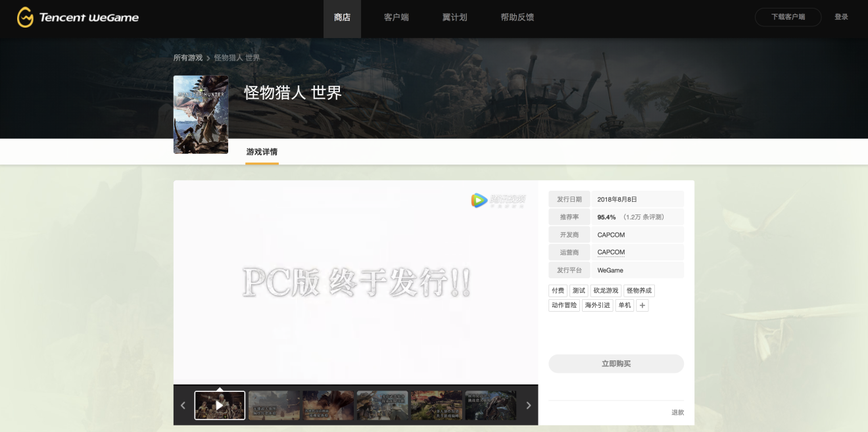This screenshot has height=432, width=868.
Task: Open the 退款 refund link
Action: tap(677, 412)
